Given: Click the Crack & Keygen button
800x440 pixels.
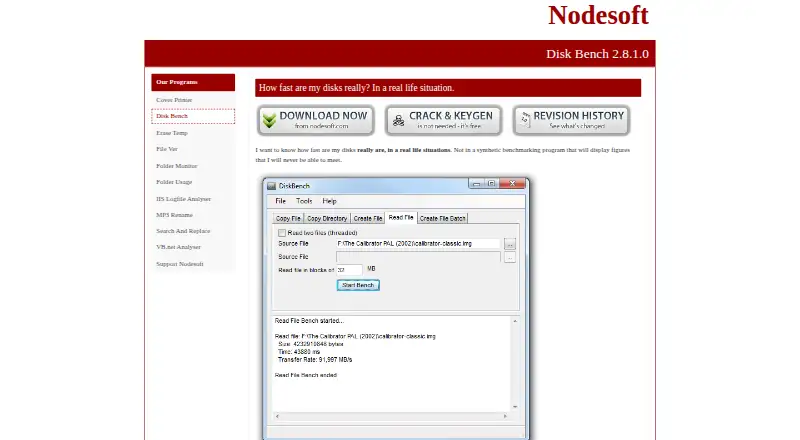Looking at the screenshot, I should pyautogui.click(x=444, y=120).
